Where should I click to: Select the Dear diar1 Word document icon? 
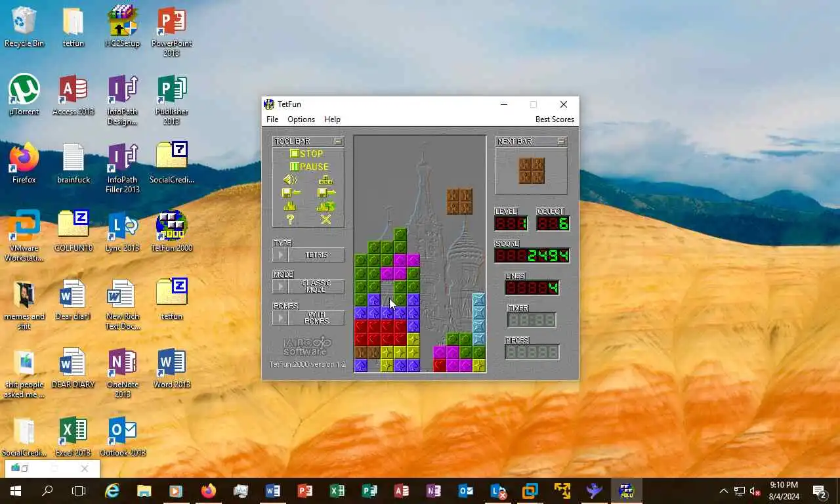(x=73, y=301)
